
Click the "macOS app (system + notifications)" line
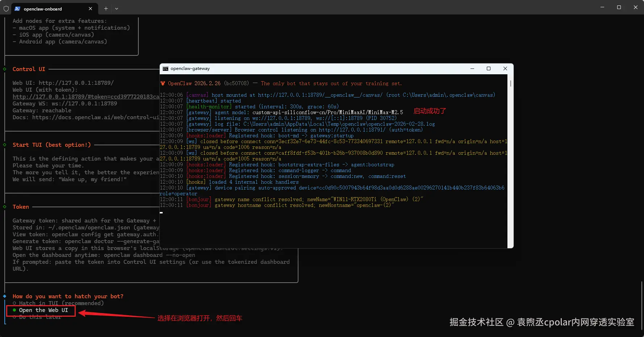[x=71, y=28]
